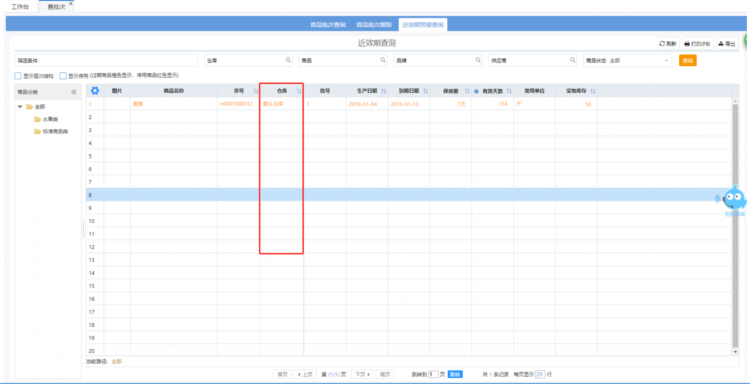Sort by the 到期日期 column arrows
750x384 pixels.
click(x=425, y=91)
